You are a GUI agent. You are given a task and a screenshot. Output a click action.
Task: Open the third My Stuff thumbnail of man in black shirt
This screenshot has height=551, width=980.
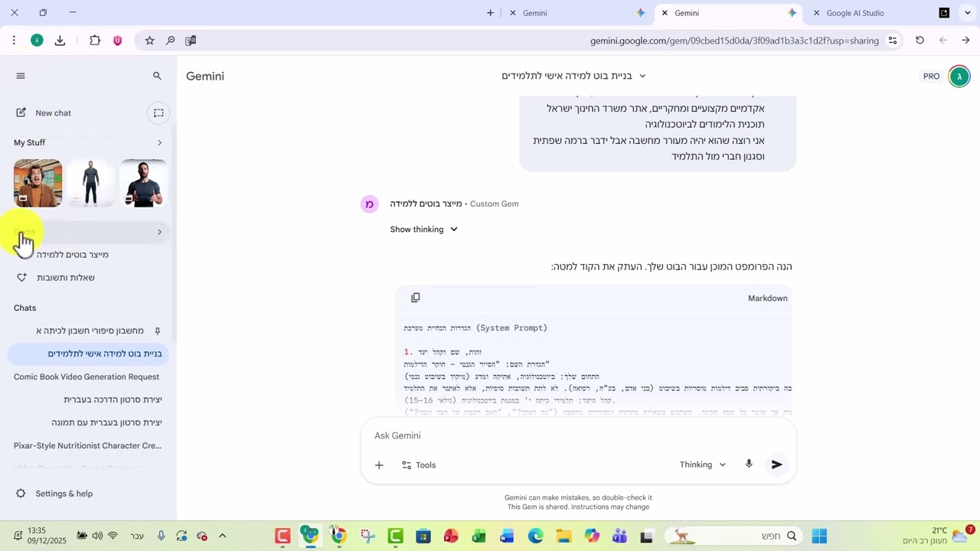tap(144, 183)
